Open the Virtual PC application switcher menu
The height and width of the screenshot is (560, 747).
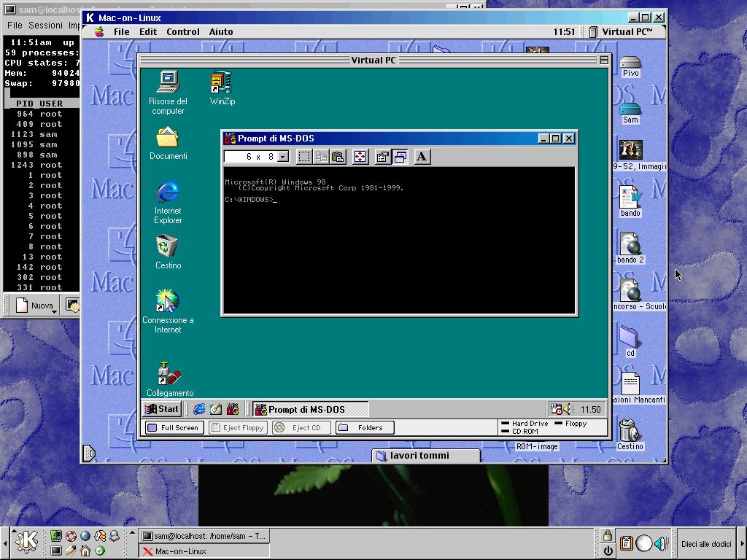tap(622, 32)
